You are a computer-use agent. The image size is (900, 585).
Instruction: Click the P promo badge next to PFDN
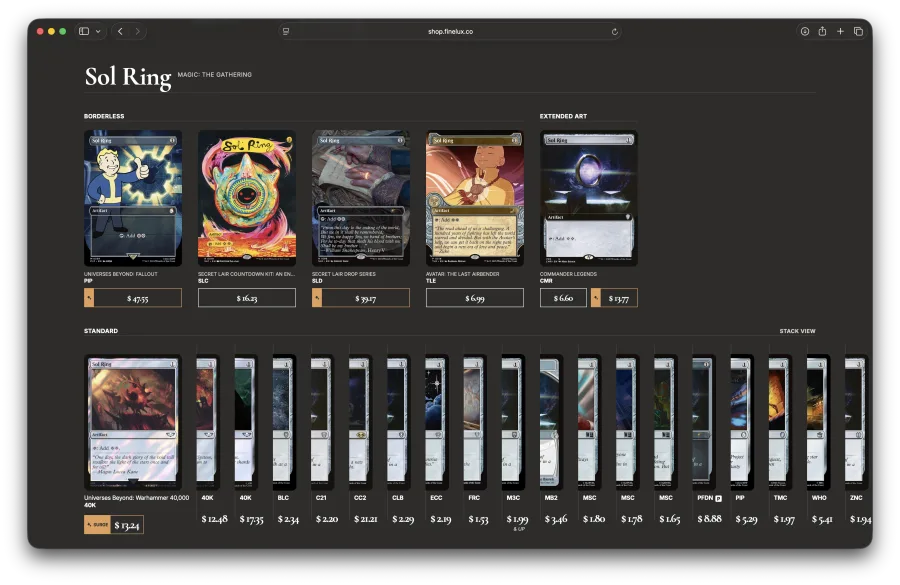point(718,498)
